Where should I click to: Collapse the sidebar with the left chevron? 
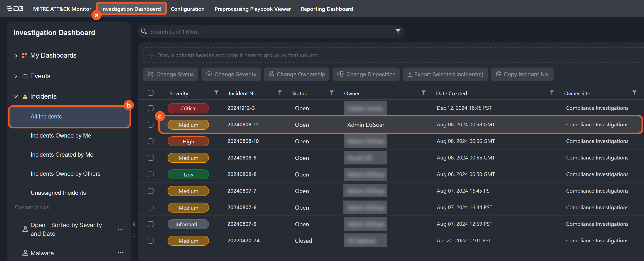coord(134,224)
